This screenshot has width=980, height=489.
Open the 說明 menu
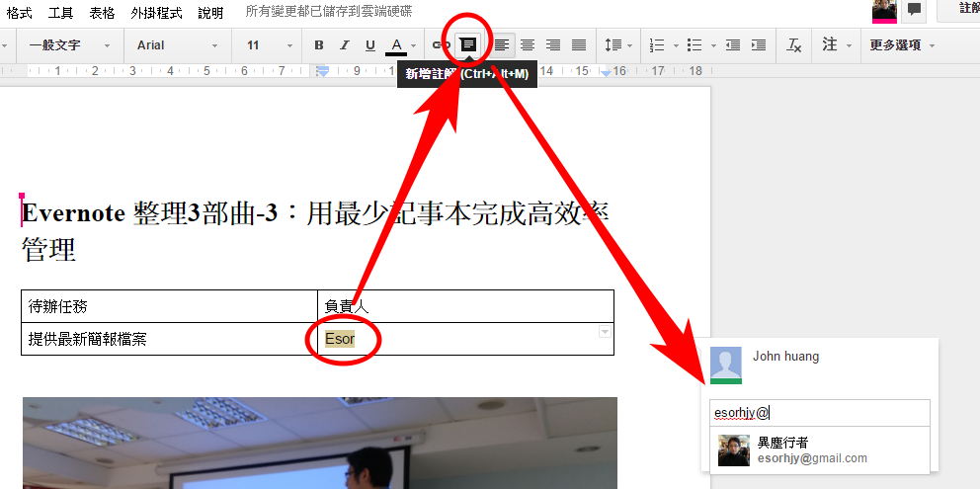pyautogui.click(x=210, y=12)
